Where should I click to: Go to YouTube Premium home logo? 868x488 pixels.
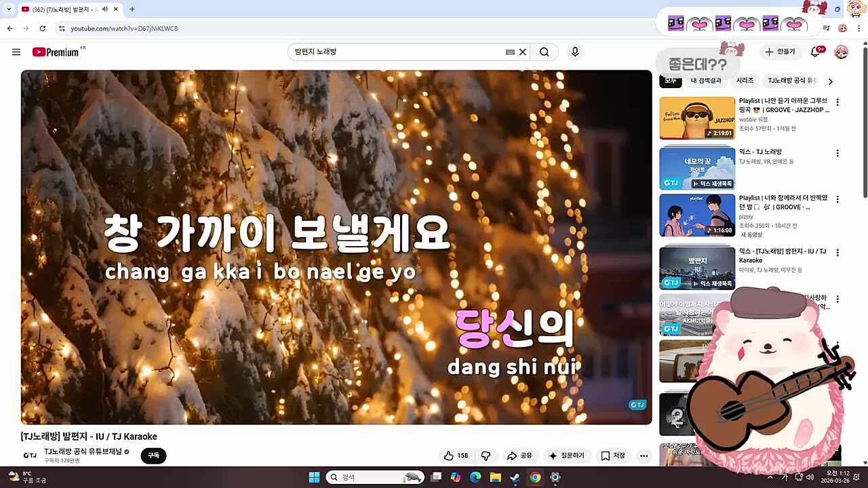56,52
